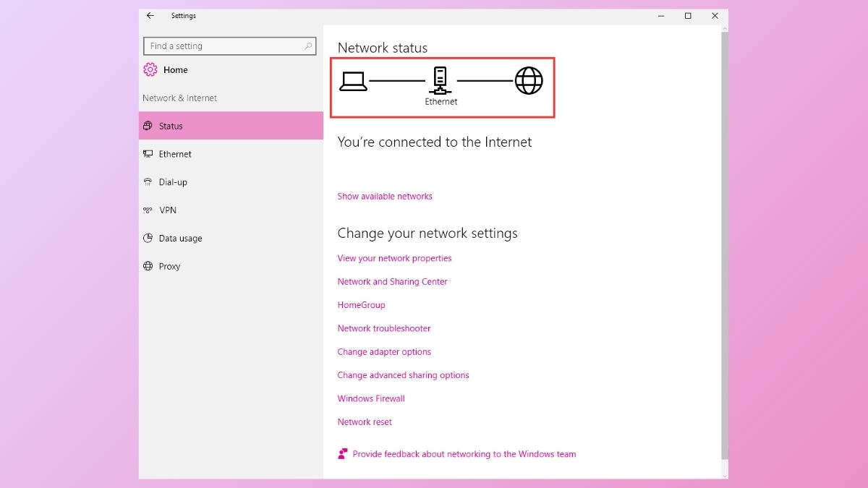This screenshot has width=868, height=488.
Task: Click the VPN icon in the sidebar
Action: coord(148,210)
